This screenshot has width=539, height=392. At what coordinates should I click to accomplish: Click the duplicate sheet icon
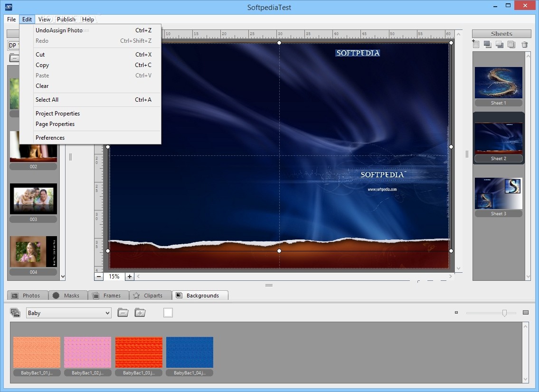[511, 44]
